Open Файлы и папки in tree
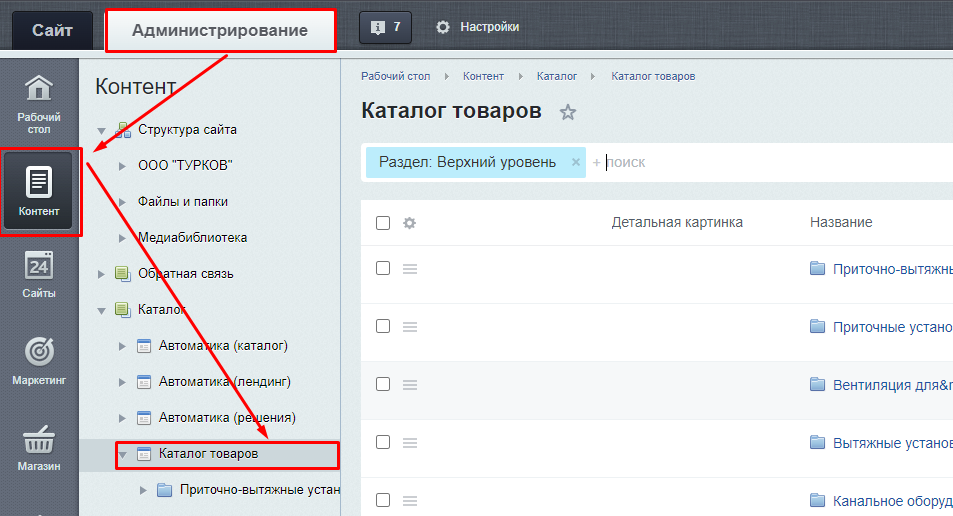Screen dimensions: 953x516 (x=183, y=202)
